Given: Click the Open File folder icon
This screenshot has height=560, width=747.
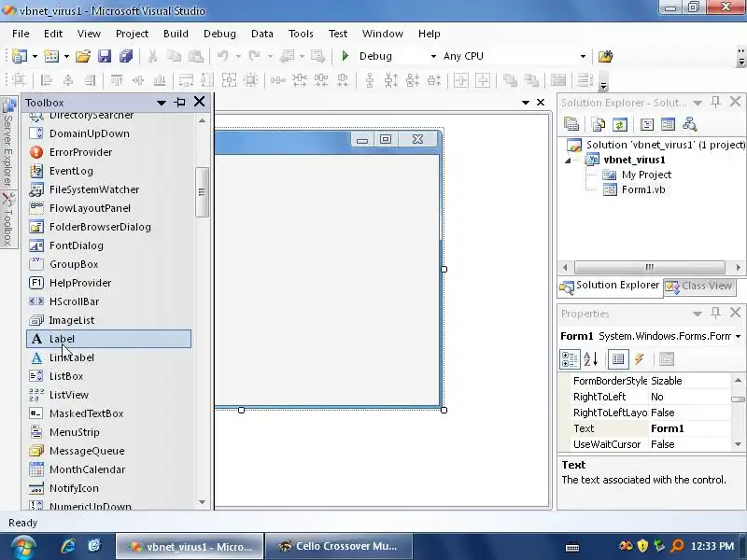Looking at the screenshot, I should (82, 56).
